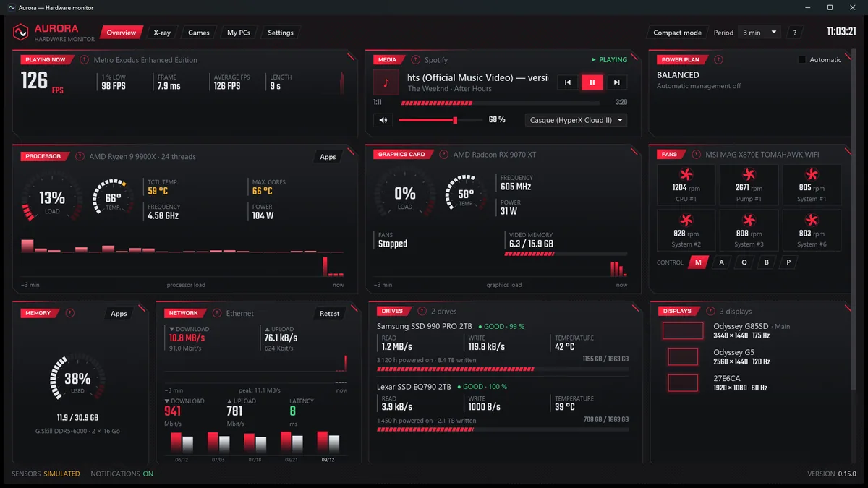Click the Odyssey G85SD monitor icon
The width and height of the screenshot is (868, 488).
[683, 330]
